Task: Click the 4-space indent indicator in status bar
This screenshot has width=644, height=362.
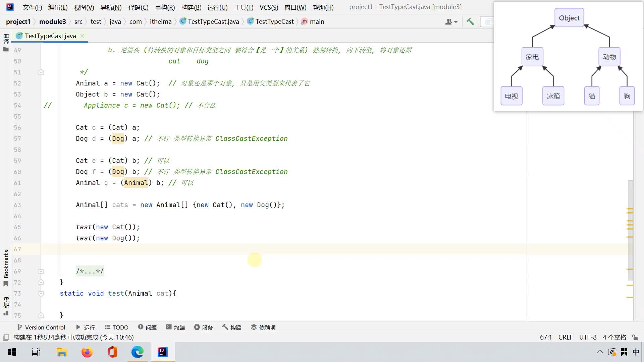Action: click(x=615, y=337)
